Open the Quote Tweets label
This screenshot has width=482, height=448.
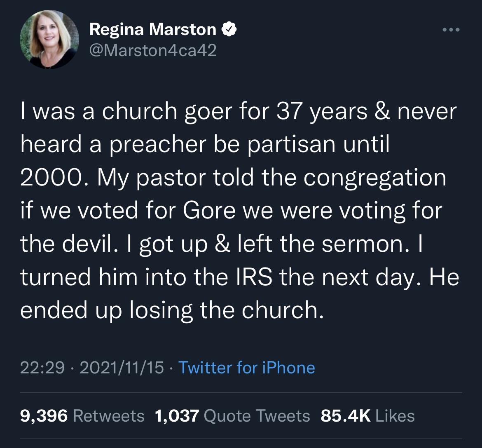point(257,415)
